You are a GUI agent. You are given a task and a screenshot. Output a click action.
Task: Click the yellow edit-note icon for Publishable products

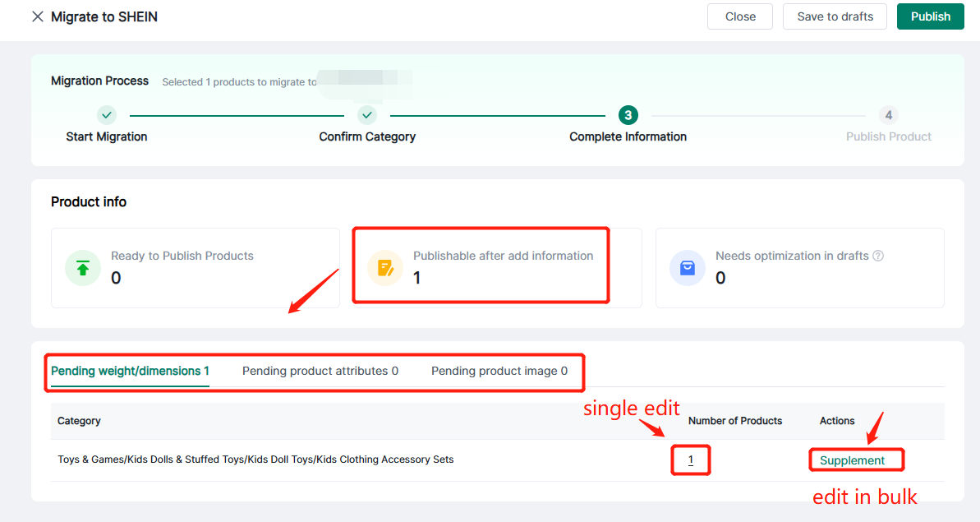(384, 268)
